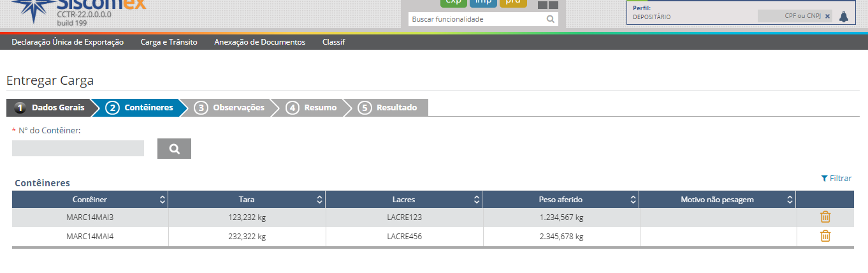Screen dimensions: 868x273
Task: Sort table by Tara column arrows
Action: (x=319, y=200)
